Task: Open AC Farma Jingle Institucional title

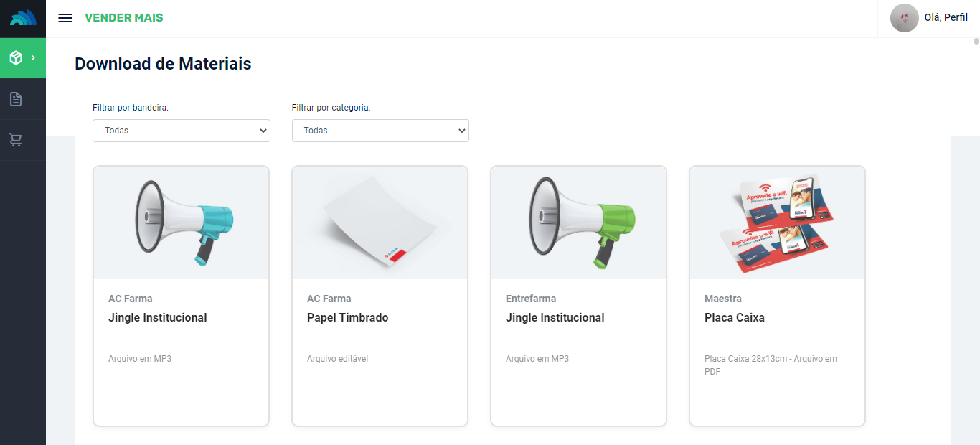Action: [158, 318]
